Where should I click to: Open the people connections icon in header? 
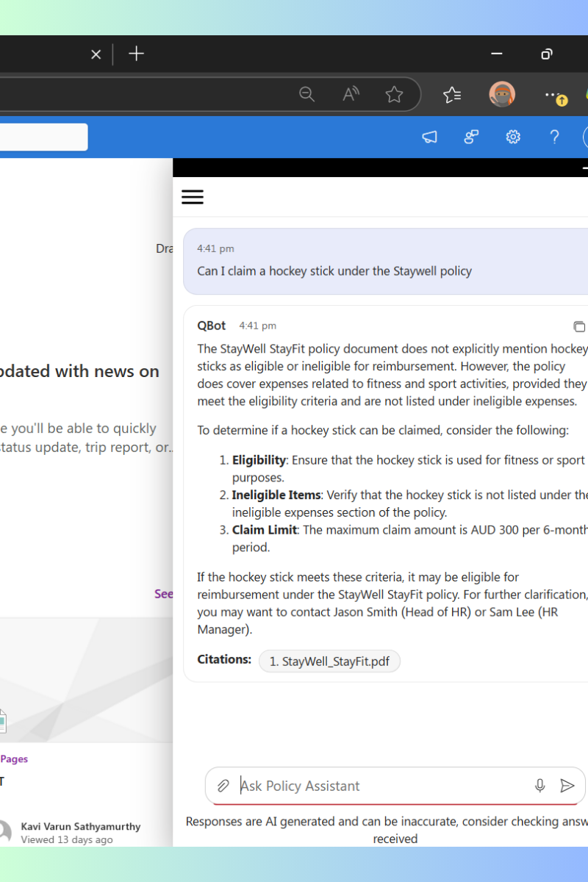coord(471,137)
